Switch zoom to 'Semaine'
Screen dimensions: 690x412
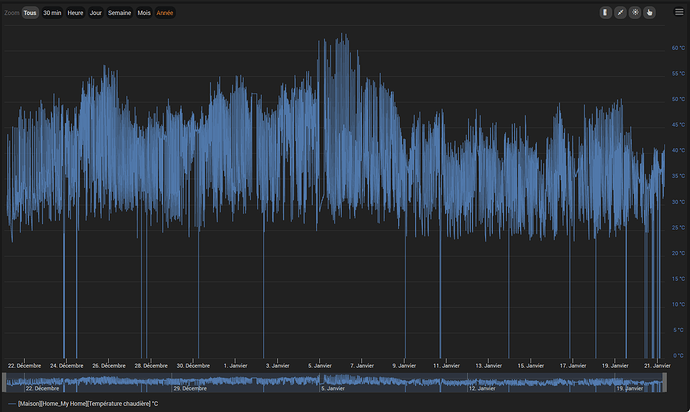119,13
